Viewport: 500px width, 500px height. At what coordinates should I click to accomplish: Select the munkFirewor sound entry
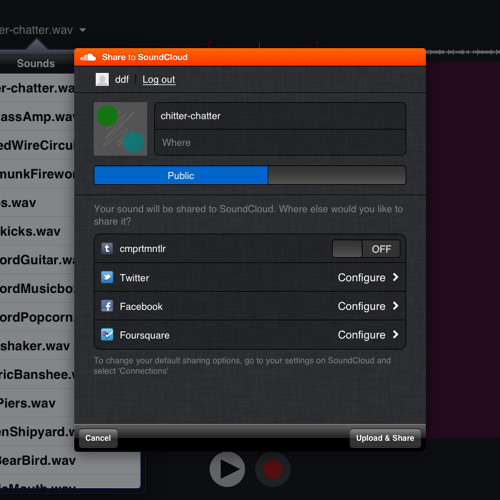(37, 174)
